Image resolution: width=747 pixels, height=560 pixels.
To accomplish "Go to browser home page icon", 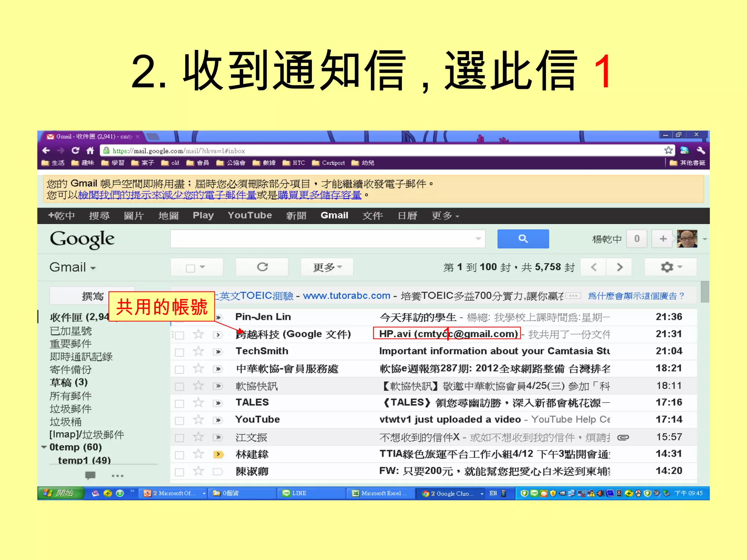I will click(90, 150).
